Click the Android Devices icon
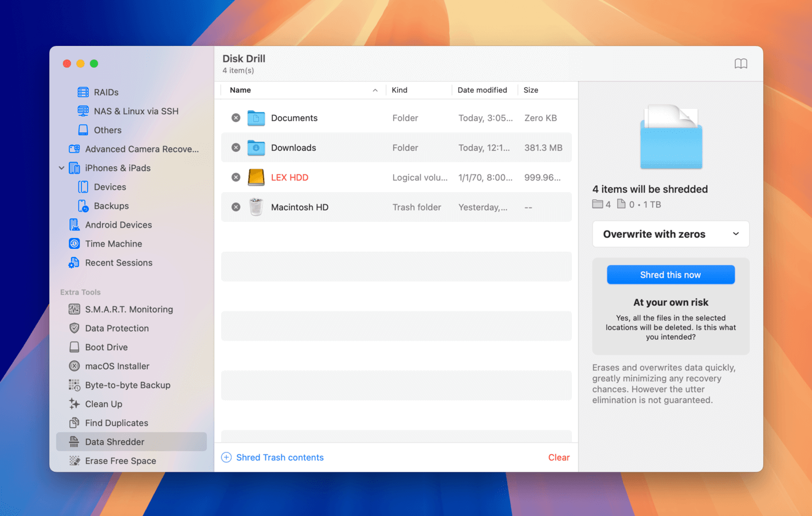The height and width of the screenshot is (516, 812). (74, 225)
